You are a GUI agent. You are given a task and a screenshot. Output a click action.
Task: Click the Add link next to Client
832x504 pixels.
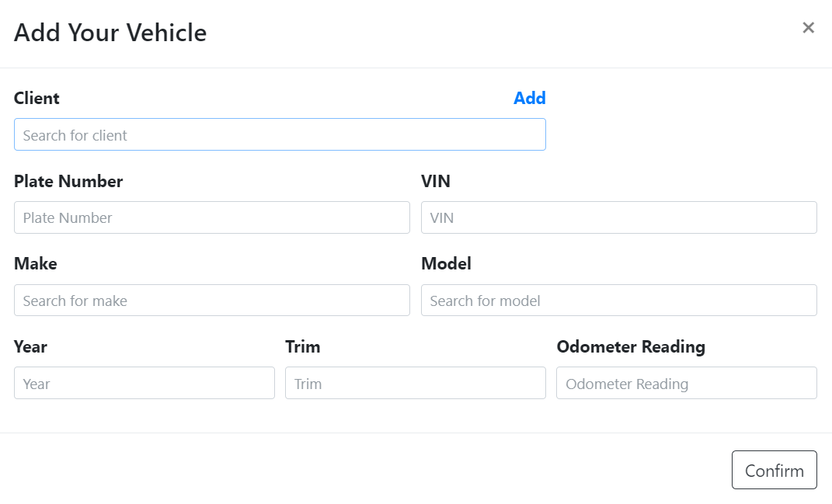[529, 98]
